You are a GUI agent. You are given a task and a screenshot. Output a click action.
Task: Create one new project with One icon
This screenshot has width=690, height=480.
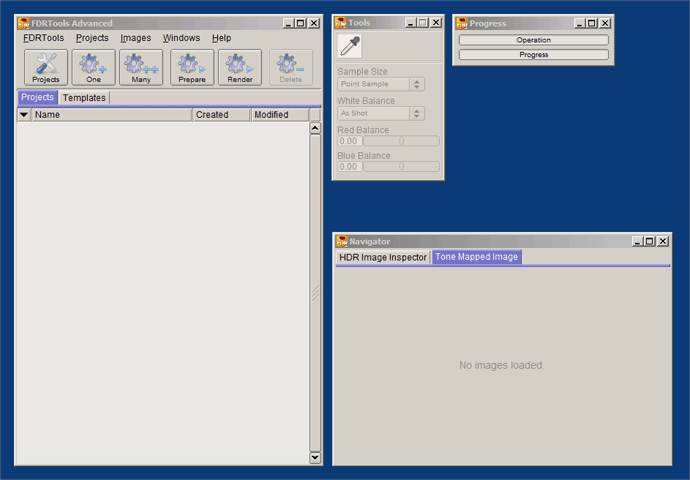(x=93, y=67)
